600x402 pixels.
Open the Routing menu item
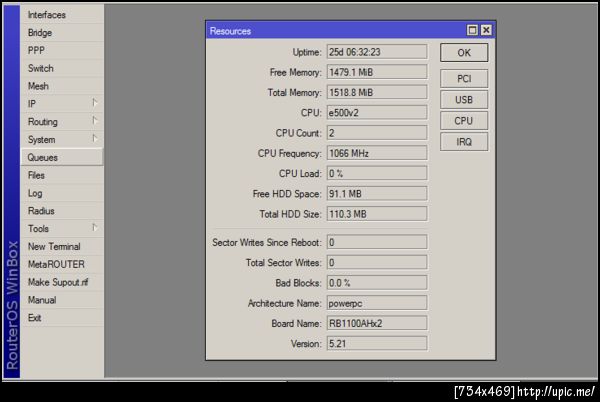62,122
